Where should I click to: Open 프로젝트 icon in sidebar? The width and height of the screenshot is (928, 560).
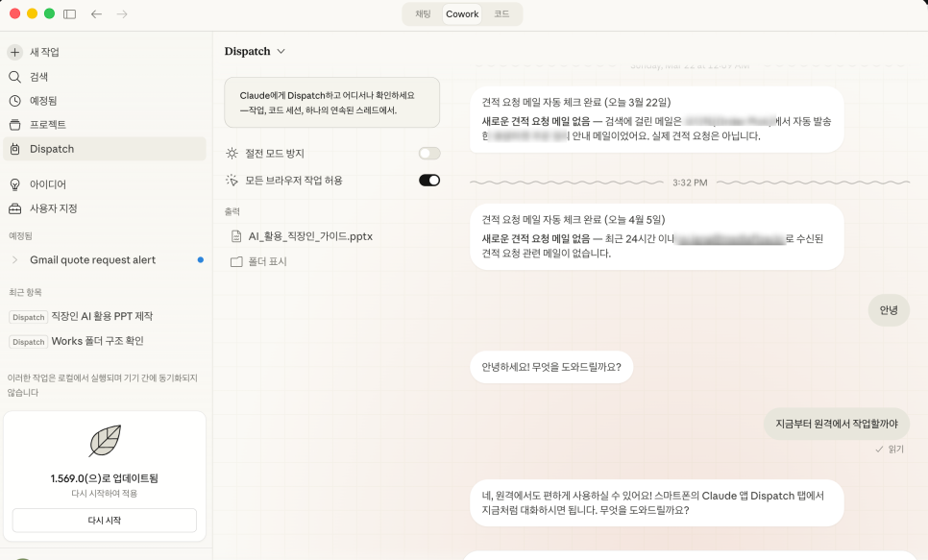tap(14, 125)
